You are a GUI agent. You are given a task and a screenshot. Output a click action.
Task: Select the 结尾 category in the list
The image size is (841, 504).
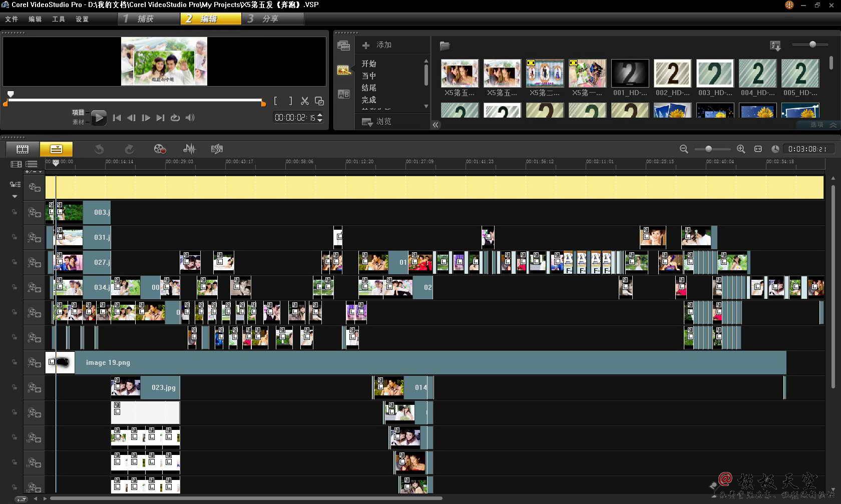(x=369, y=88)
